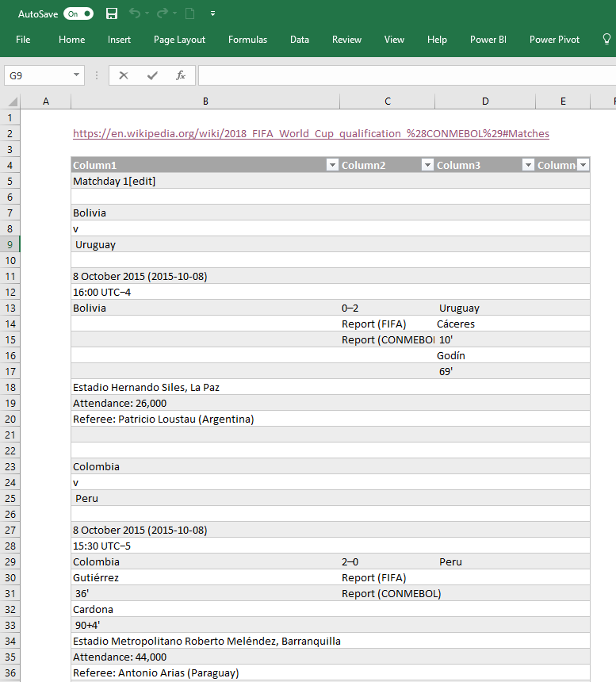Click the Insert Function fx icon
Image resolution: width=616 pixels, height=682 pixels.
click(181, 75)
